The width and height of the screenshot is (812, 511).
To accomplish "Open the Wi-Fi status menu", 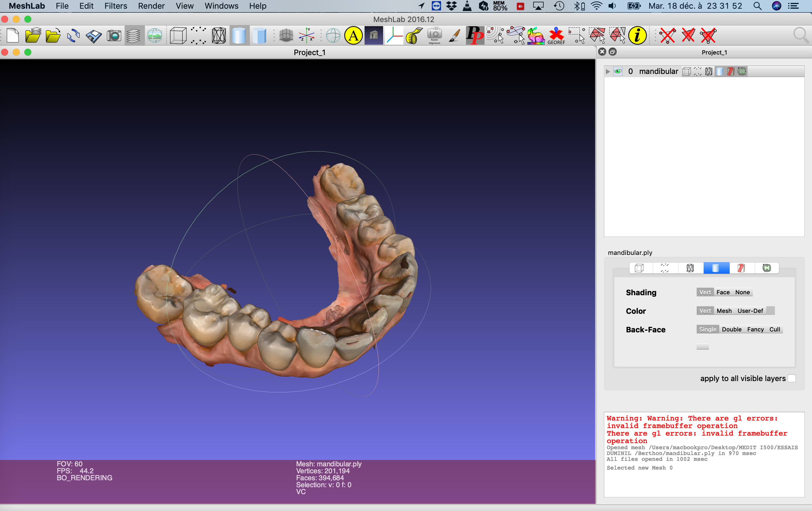I will [x=596, y=6].
